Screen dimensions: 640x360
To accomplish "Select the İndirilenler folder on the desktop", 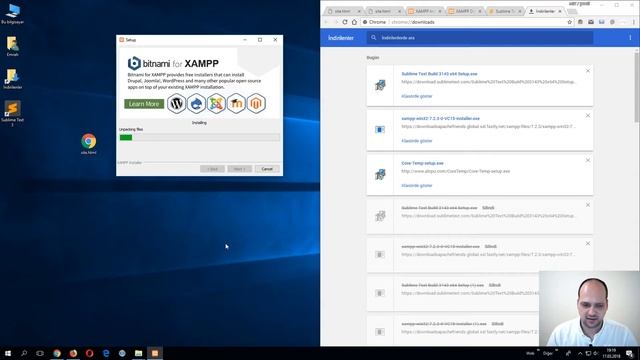I will 13,79.
